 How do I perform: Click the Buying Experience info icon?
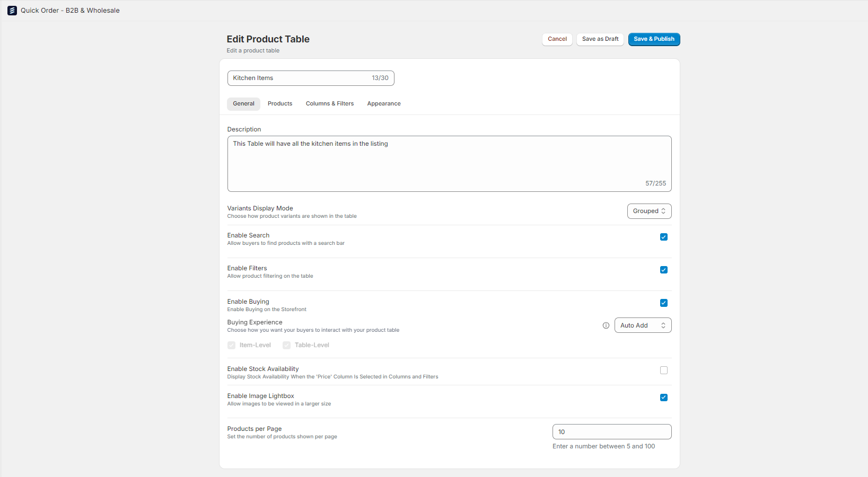tap(606, 325)
